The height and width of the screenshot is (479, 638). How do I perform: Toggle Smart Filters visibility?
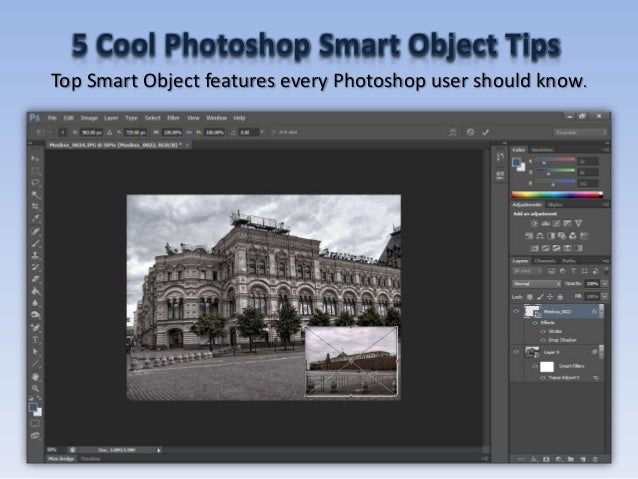pos(535,366)
